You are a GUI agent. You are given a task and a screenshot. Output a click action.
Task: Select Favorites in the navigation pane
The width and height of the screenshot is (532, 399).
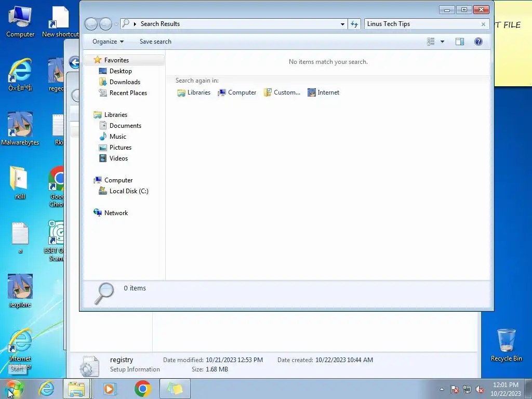[x=116, y=60]
